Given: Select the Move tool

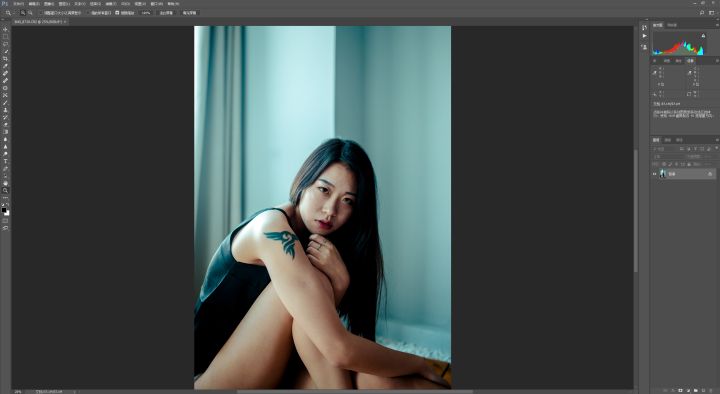Looking at the screenshot, I should [5, 29].
